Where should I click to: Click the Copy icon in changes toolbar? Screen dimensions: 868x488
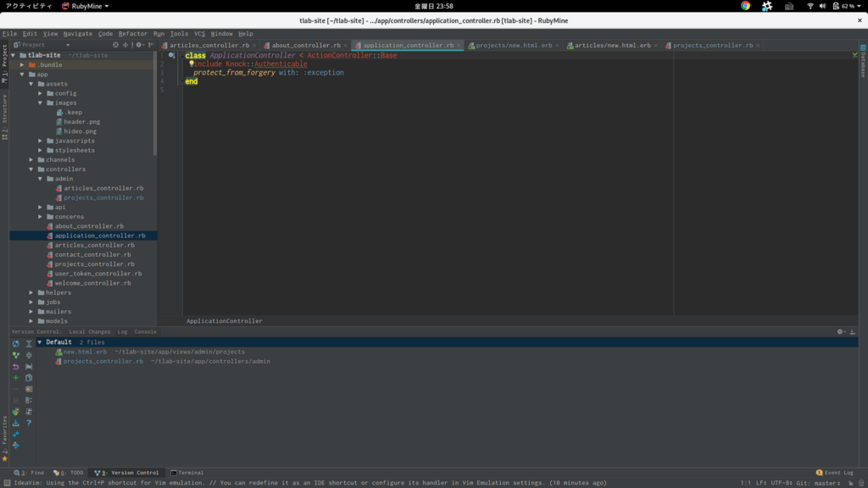29,378
